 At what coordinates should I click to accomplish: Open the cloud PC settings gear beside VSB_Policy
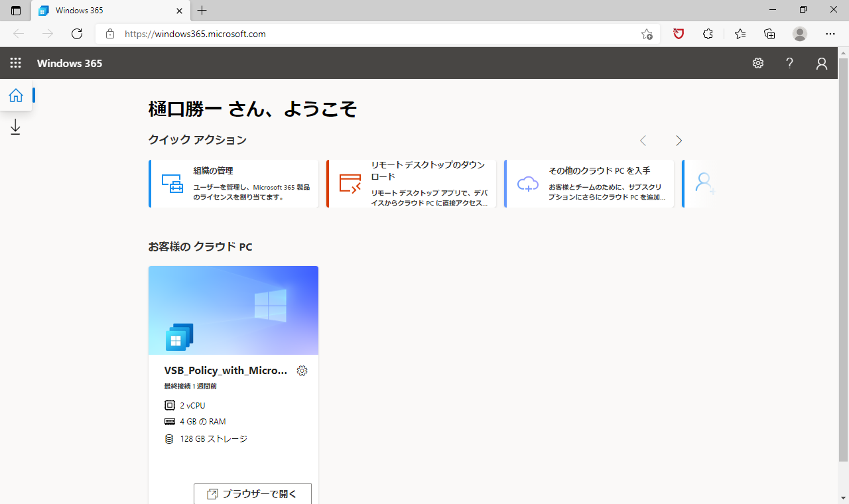coord(302,371)
